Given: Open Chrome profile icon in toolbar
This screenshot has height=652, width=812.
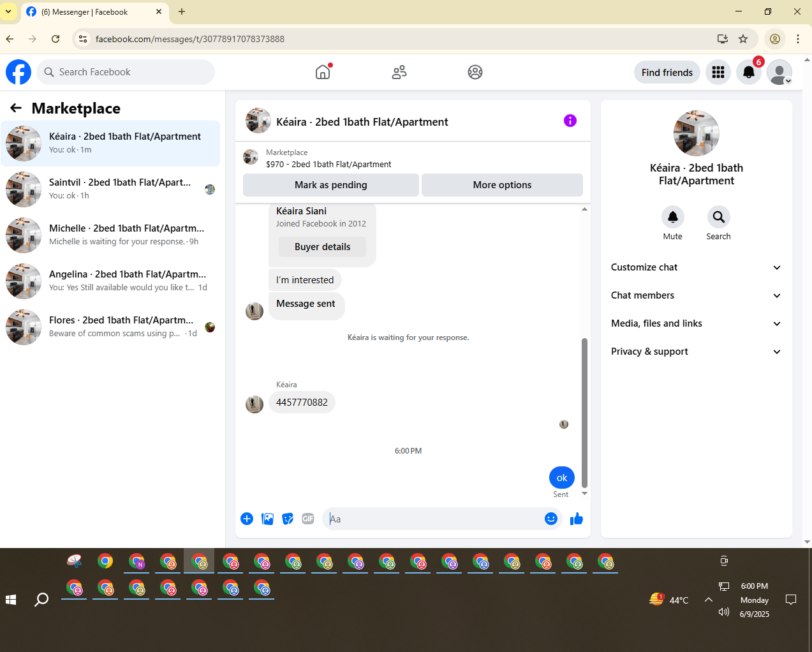Looking at the screenshot, I should click(775, 39).
